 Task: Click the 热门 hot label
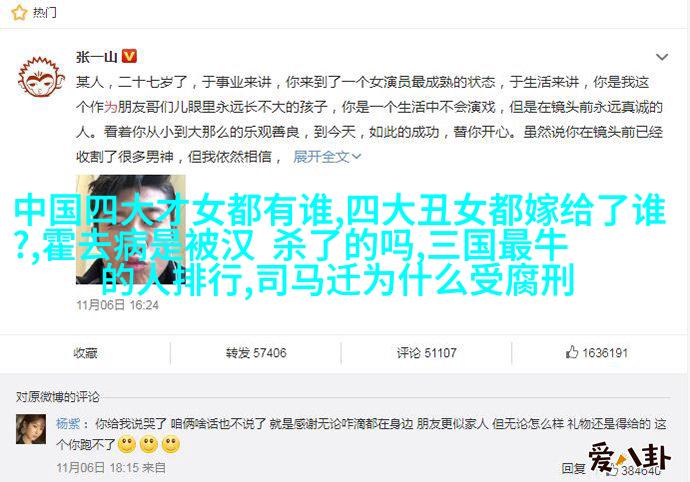(x=44, y=12)
